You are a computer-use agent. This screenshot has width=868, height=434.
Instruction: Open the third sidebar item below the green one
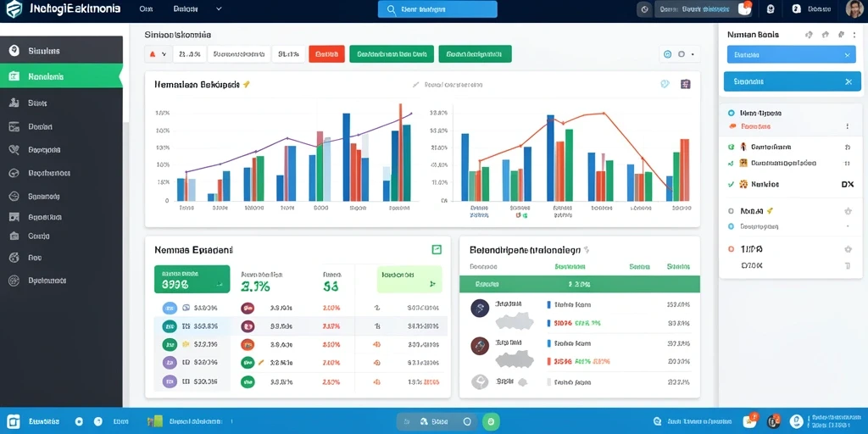(61, 149)
